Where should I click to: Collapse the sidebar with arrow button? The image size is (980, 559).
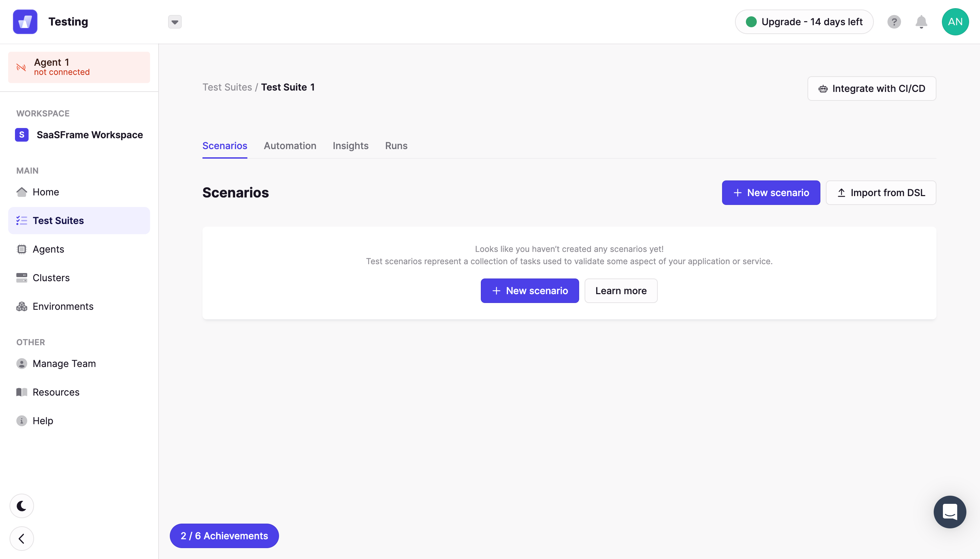21,539
